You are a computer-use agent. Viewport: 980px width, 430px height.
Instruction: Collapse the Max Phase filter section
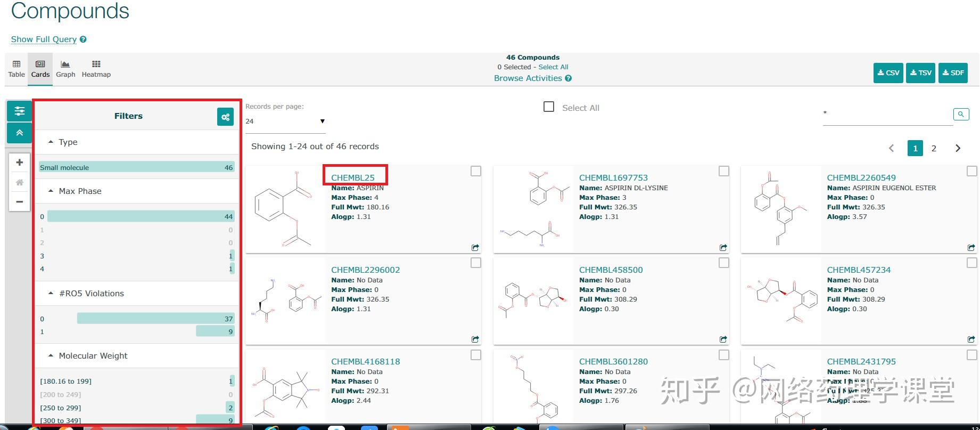tap(51, 191)
